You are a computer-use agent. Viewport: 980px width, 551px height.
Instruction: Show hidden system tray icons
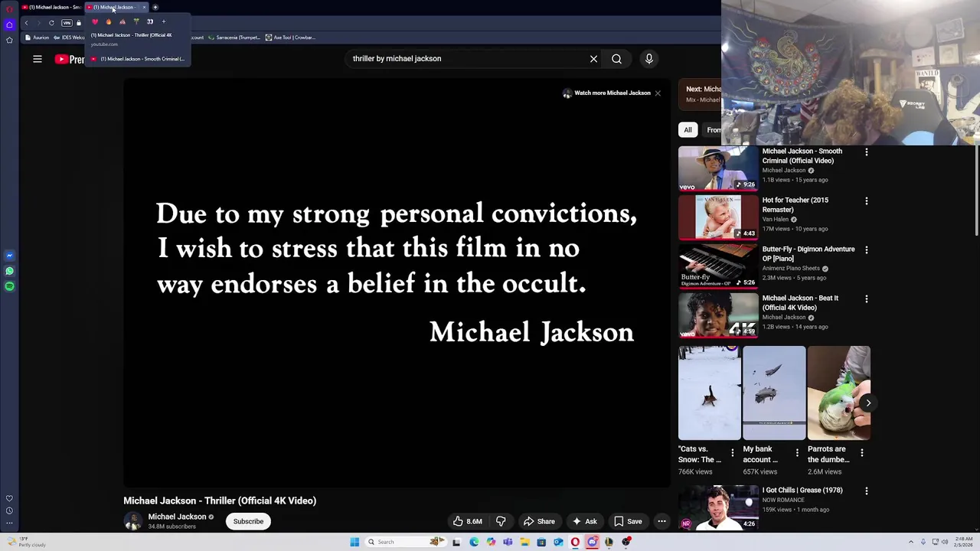[x=910, y=542]
